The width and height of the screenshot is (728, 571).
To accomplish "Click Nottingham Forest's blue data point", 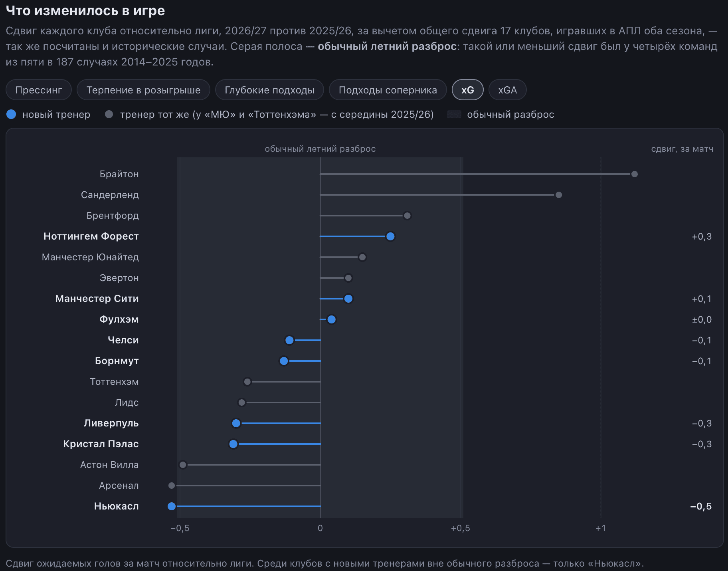I will point(390,236).
